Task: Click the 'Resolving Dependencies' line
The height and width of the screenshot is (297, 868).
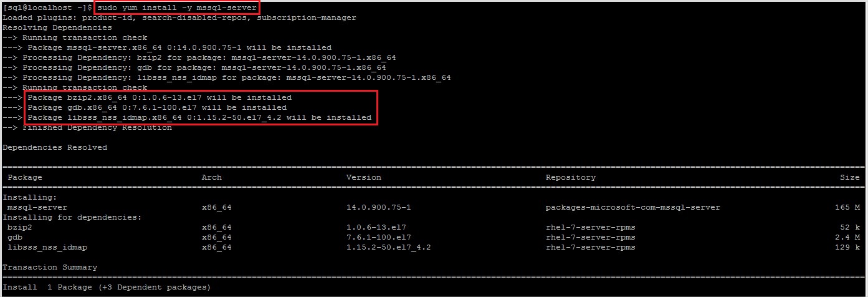Action: [57, 27]
